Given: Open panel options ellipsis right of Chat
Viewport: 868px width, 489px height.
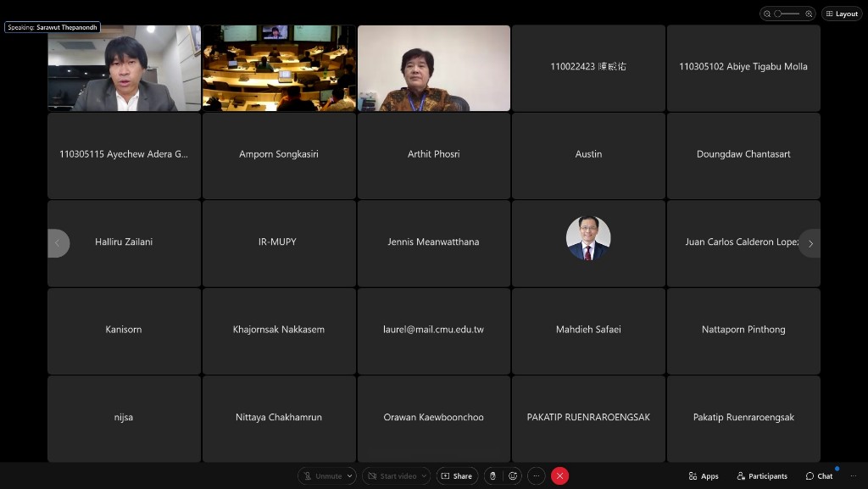Looking at the screenshot, I should tap(853, 475).
